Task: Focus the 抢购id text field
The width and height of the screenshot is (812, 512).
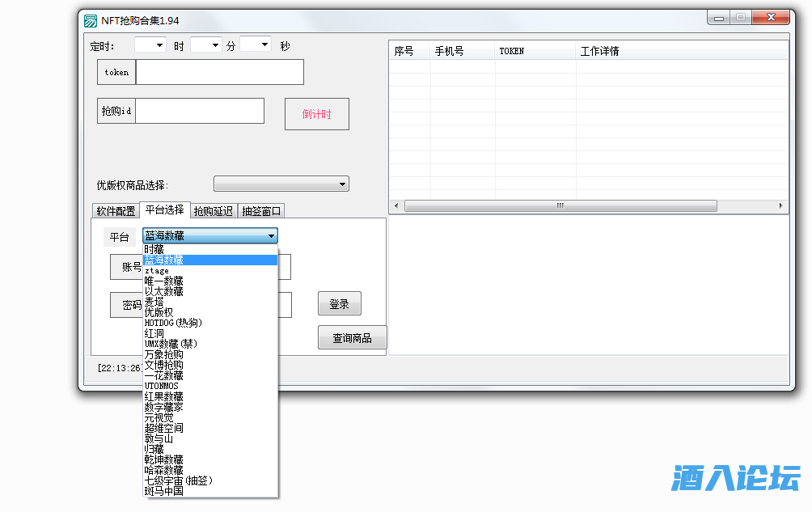Action: [199, 111]
